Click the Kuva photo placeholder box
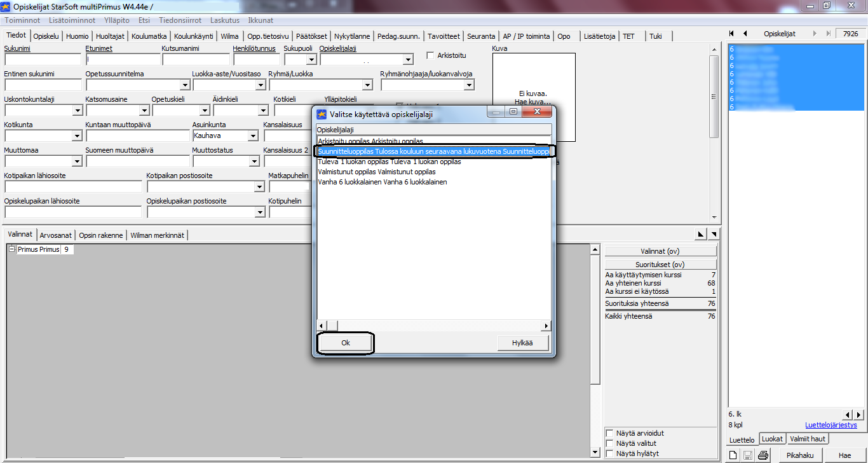868x463 pixels. [534, 97]
